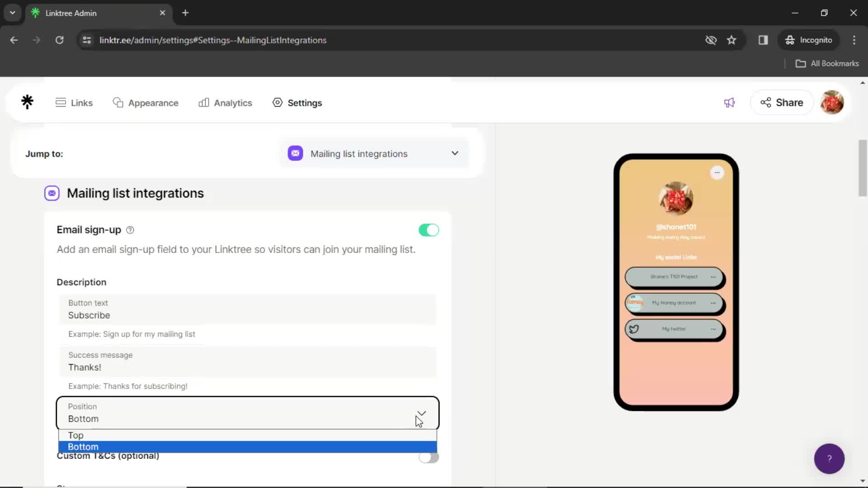The height and width of the screenshot is (488, 868).
Task: Click the mailing list integrations envelope icon
Action: pos(51,193)
